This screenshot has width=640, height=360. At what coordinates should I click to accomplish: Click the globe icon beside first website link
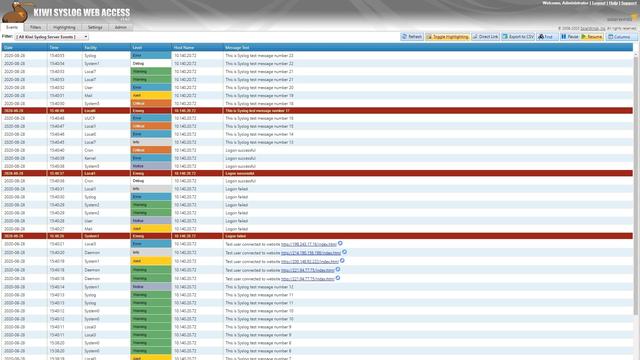point(340,243)
